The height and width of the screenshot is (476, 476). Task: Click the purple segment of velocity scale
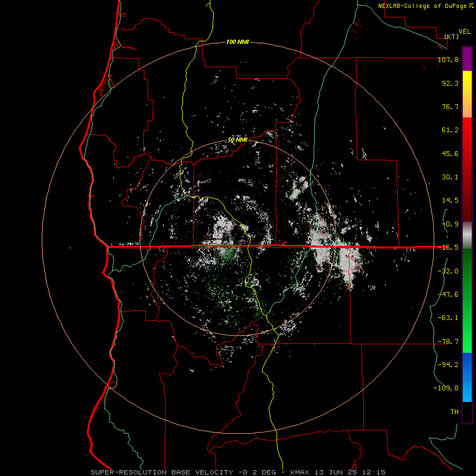(x=467, y=59)
